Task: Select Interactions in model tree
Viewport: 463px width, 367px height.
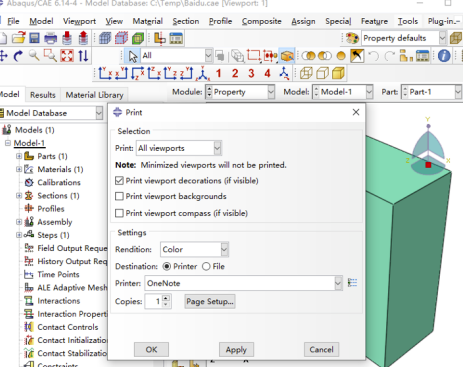Action: point(59,301)
